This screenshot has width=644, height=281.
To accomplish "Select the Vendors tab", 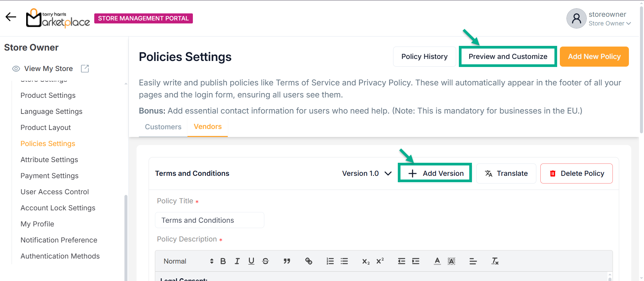I will tap(208, 127).
